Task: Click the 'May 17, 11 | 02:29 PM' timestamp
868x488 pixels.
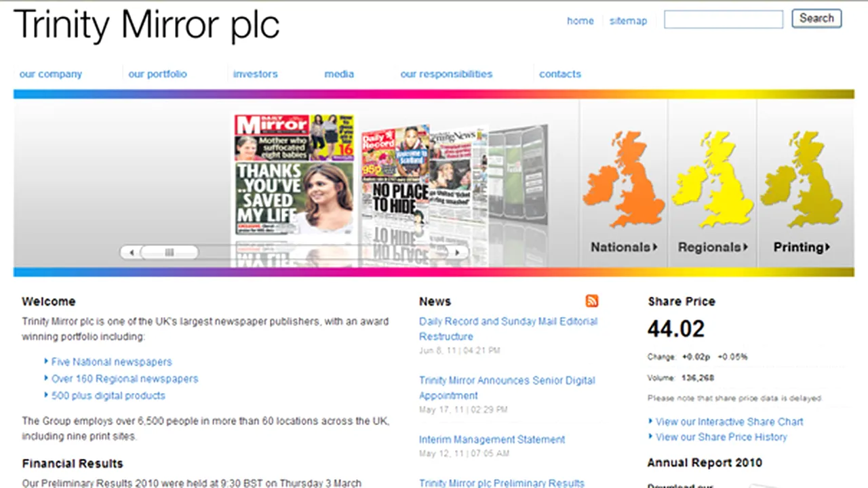Action: pos(463,410)
